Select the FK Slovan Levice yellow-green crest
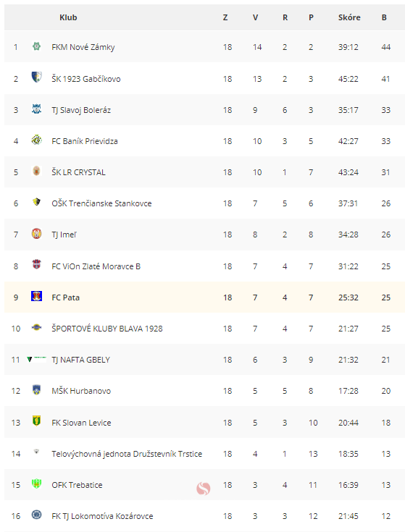 click(x=36, y=421)
